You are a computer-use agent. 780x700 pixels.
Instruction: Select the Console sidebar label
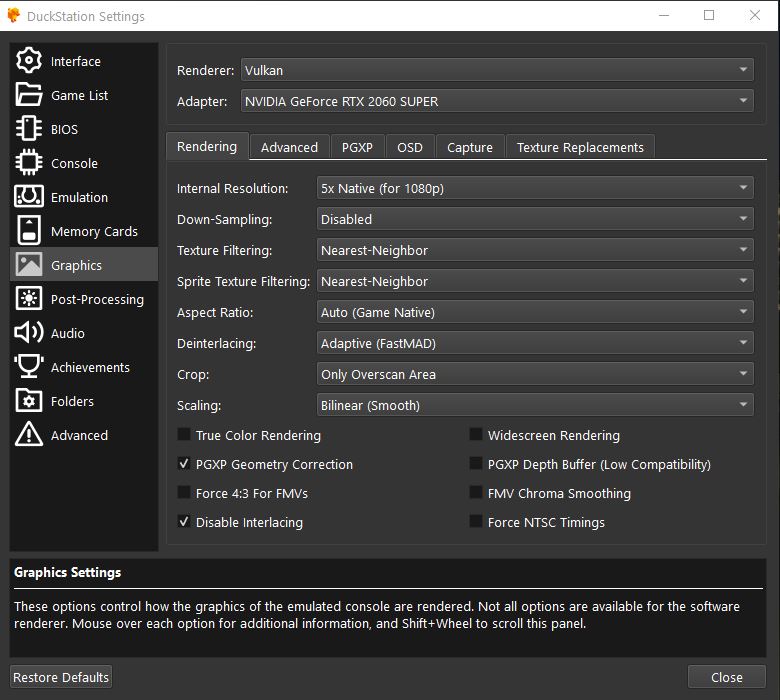(x=74, y=163)
